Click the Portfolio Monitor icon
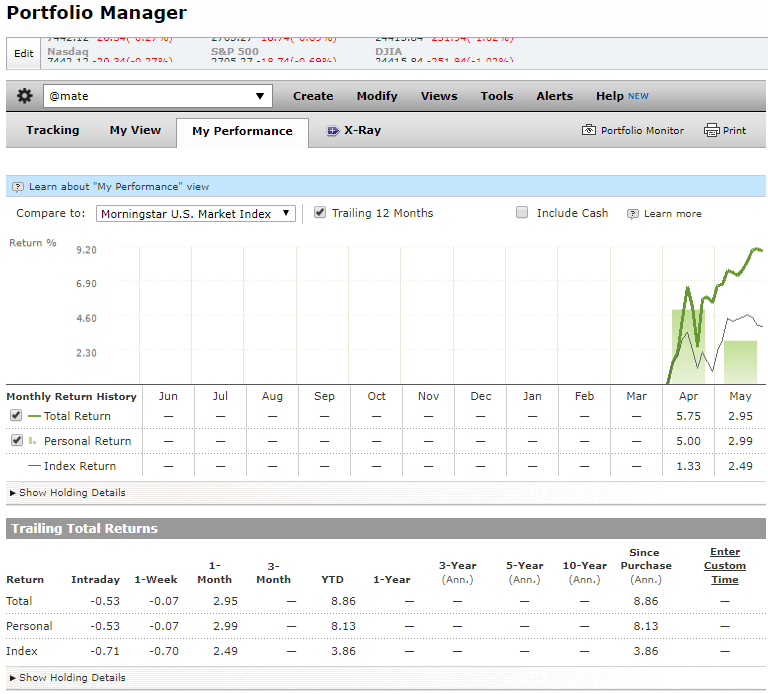This screenshot has height=694, width=768. (589, 130)
